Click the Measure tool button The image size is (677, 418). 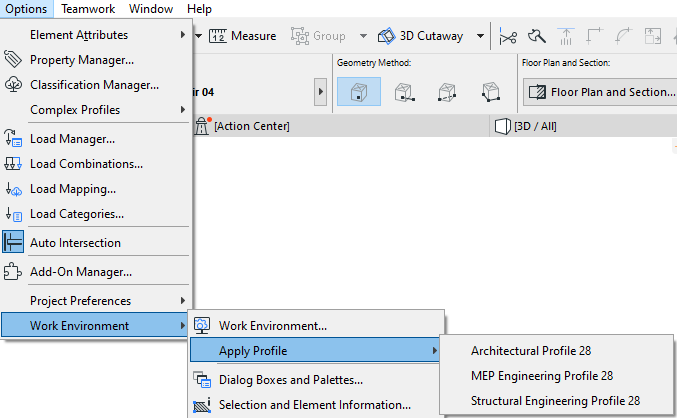coord(243,36)
